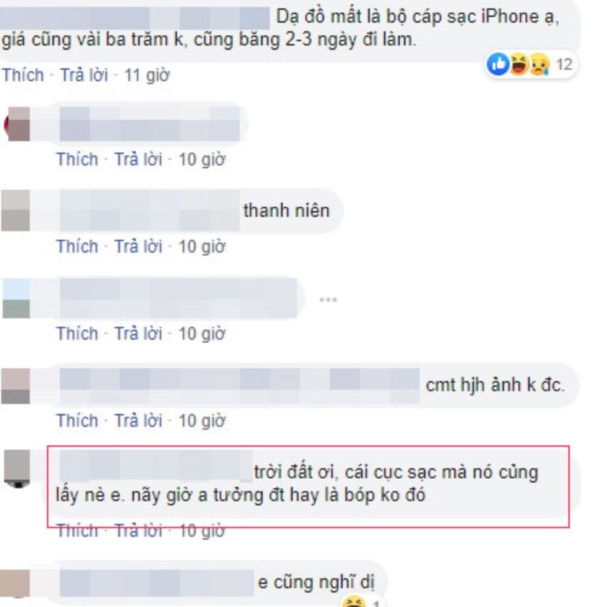Like the iPhone charger cable comment
Viewport: 600px width, 607px height.
(x=23, y=75)
